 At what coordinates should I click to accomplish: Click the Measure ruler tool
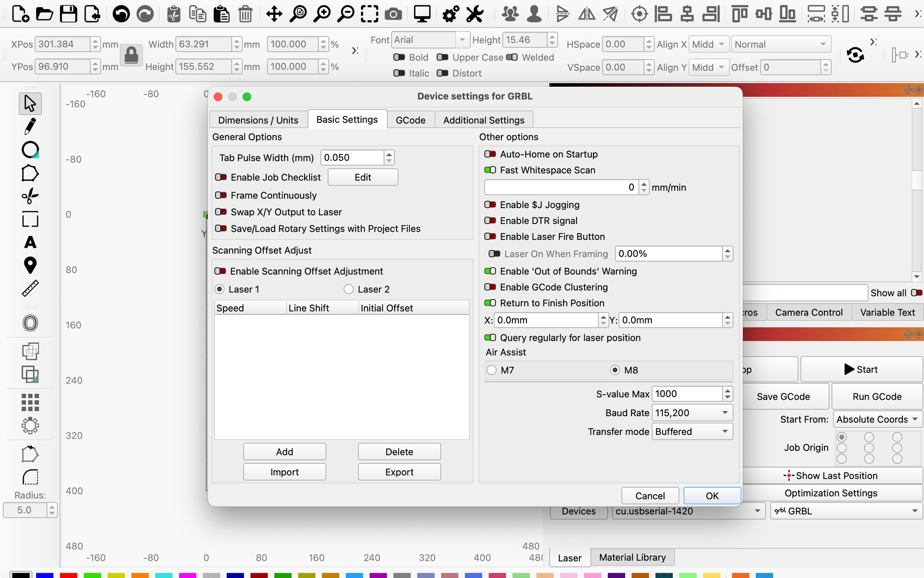tap(30, 289)
